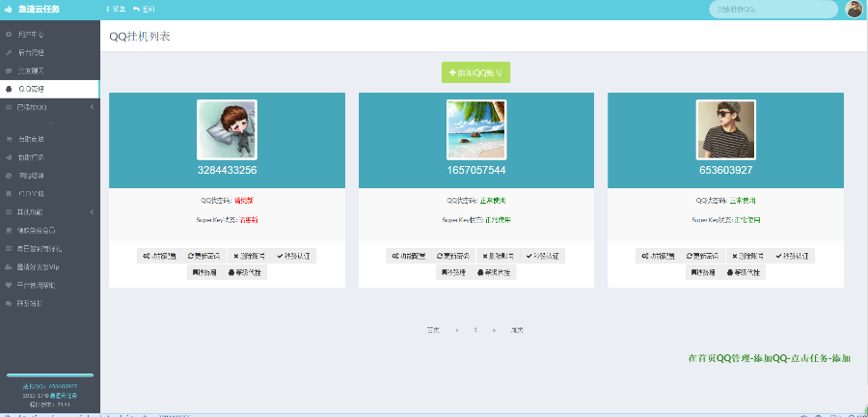The height and width of the screenshot is (417, 868).
Task: Open 功能配置 gears button for 3284433256
Action: (x=159, y=256)
